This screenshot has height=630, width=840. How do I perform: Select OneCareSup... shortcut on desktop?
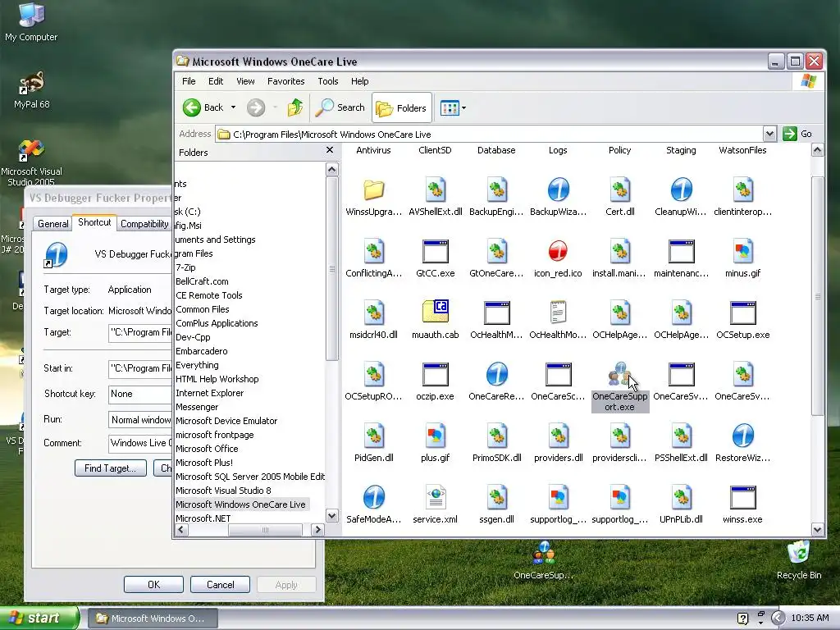click(544, 560)
